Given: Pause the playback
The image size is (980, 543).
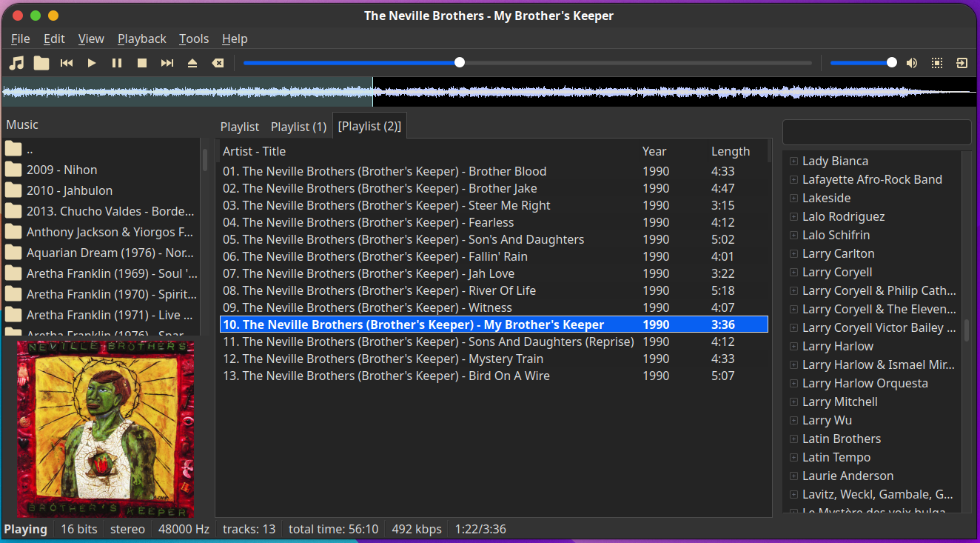Looking at the screenshot, I should [117, 63].
